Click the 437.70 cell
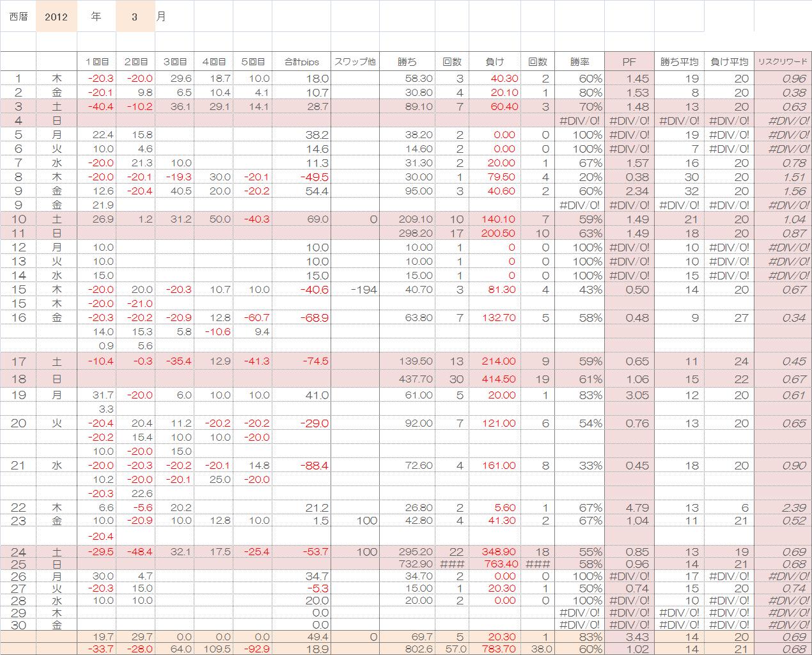The width and height of the screenshot is (812, 655). coord(407,379)
